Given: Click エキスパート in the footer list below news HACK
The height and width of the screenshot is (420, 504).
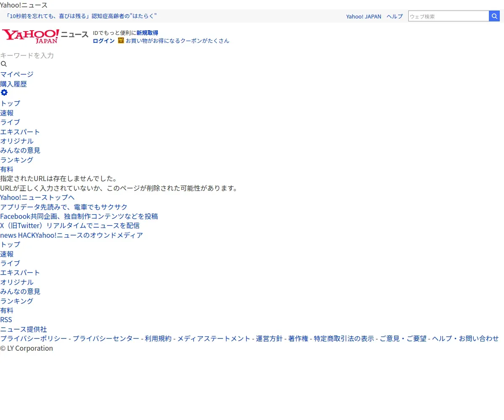Looking at the screenshot, I should click(x=20, y=273).
